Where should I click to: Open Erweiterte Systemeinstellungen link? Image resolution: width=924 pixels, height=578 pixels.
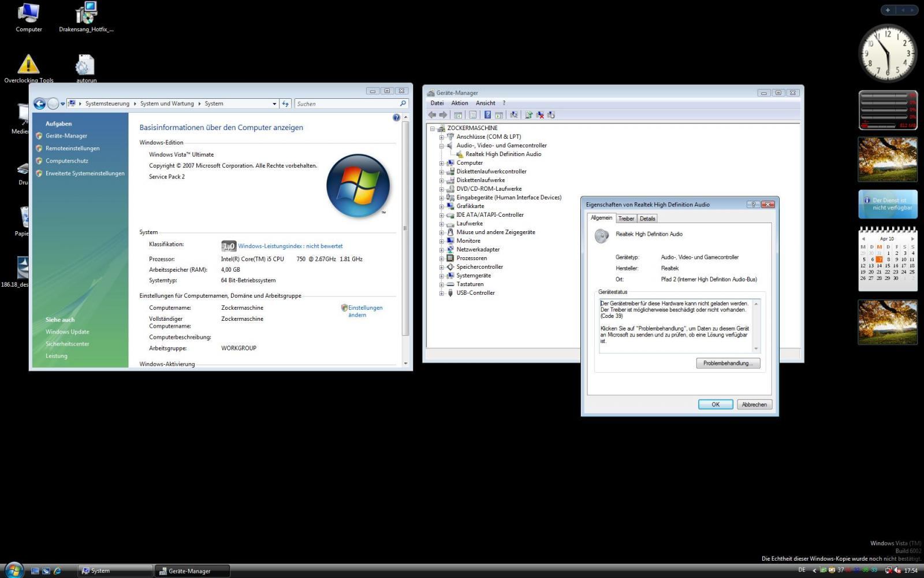85,173
